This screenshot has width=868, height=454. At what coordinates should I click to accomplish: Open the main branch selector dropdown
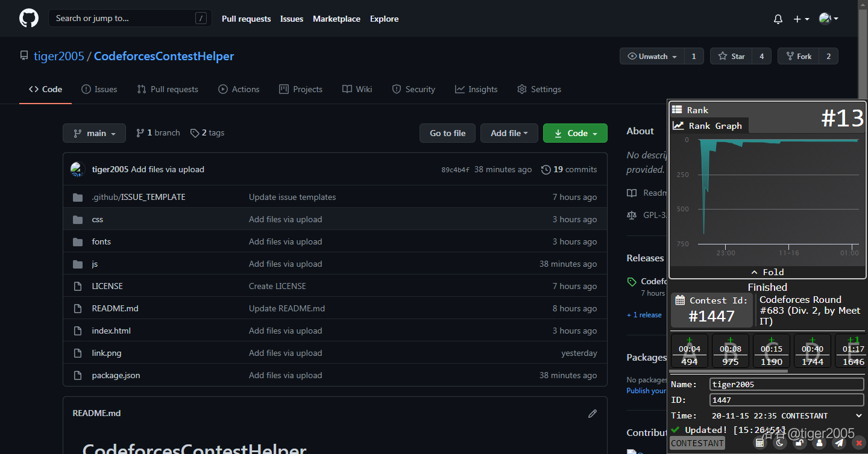coord(94,133)
